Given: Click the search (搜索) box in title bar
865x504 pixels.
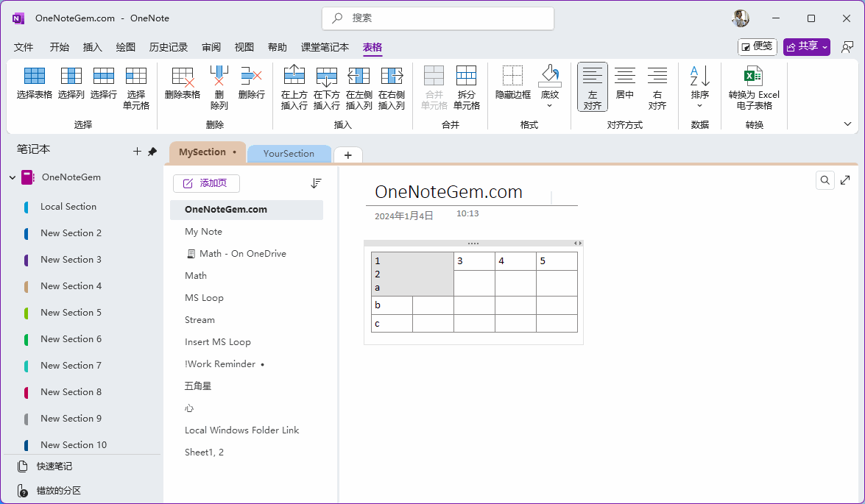Looking at the screenshot, I should 437,18.
